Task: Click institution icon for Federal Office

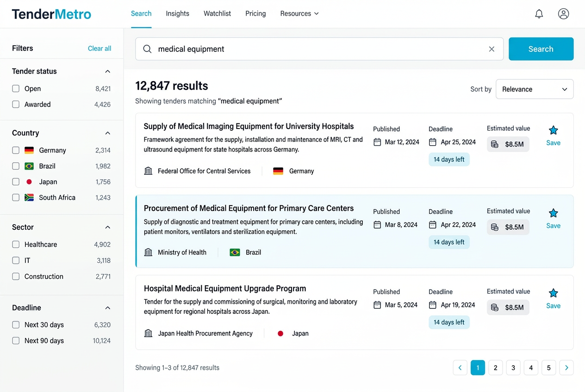Action: point(148,171)
